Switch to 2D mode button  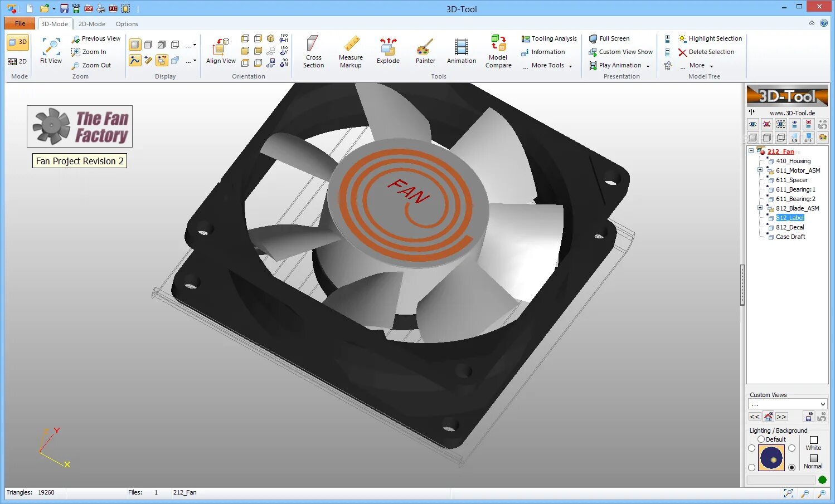[18, 61]
